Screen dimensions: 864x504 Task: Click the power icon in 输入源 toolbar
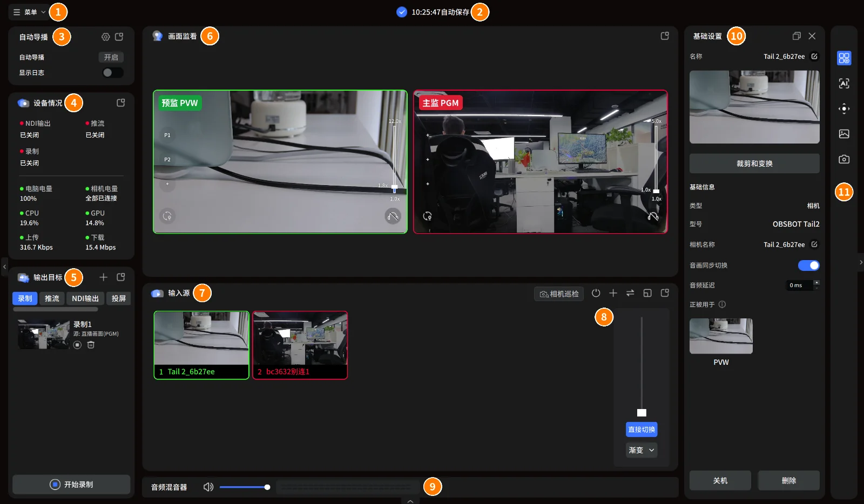(596, 293)
